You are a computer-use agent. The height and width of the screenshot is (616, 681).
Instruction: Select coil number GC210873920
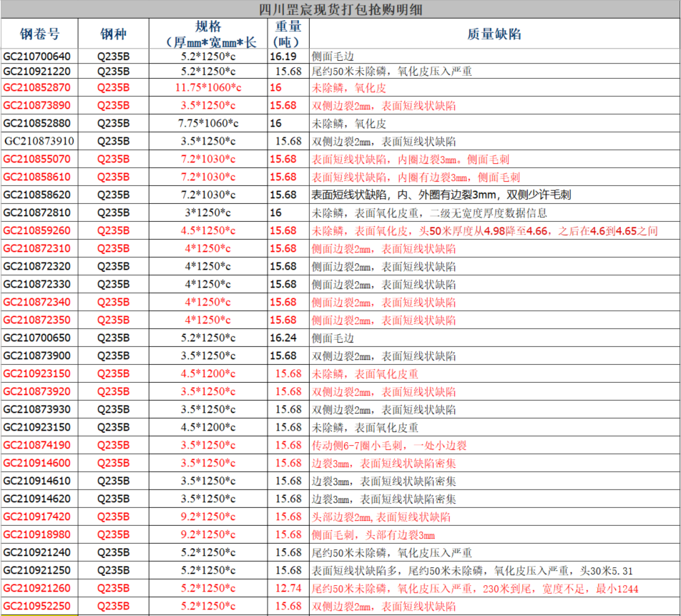(37, 391)
